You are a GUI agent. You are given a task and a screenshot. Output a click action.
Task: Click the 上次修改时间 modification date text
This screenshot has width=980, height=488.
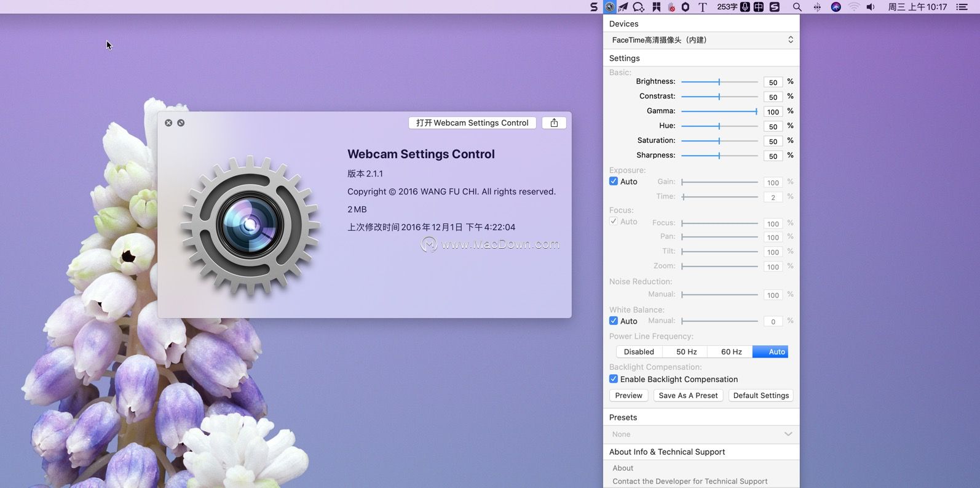click(431, 227)
